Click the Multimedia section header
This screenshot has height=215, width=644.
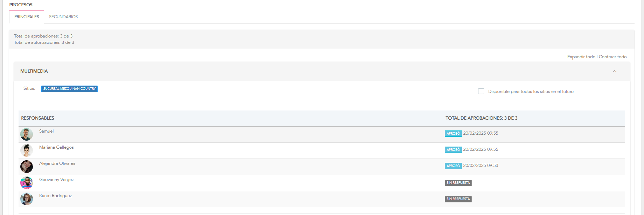pyautogui.click(x=34, y=71)
